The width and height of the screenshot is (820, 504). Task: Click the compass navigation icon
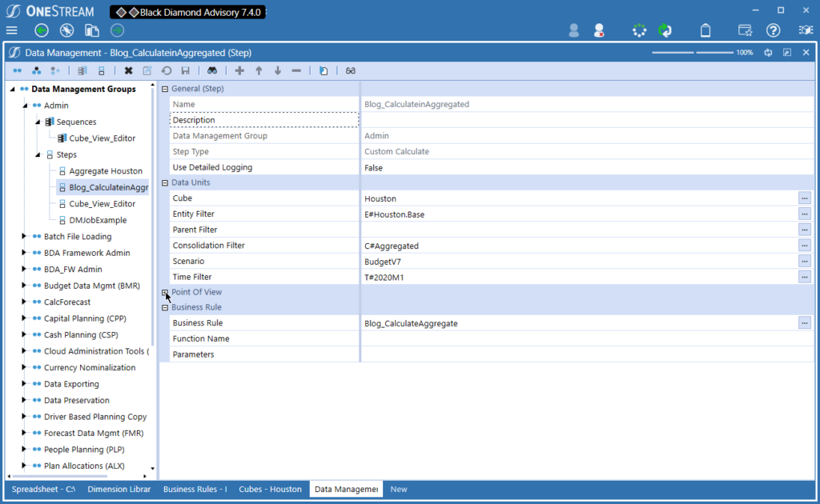(x=66, y=30)
